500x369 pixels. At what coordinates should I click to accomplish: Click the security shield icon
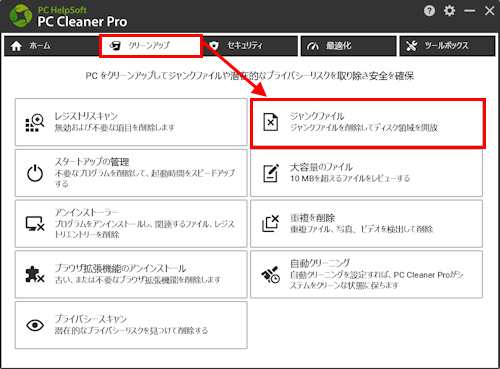point(214,46)
